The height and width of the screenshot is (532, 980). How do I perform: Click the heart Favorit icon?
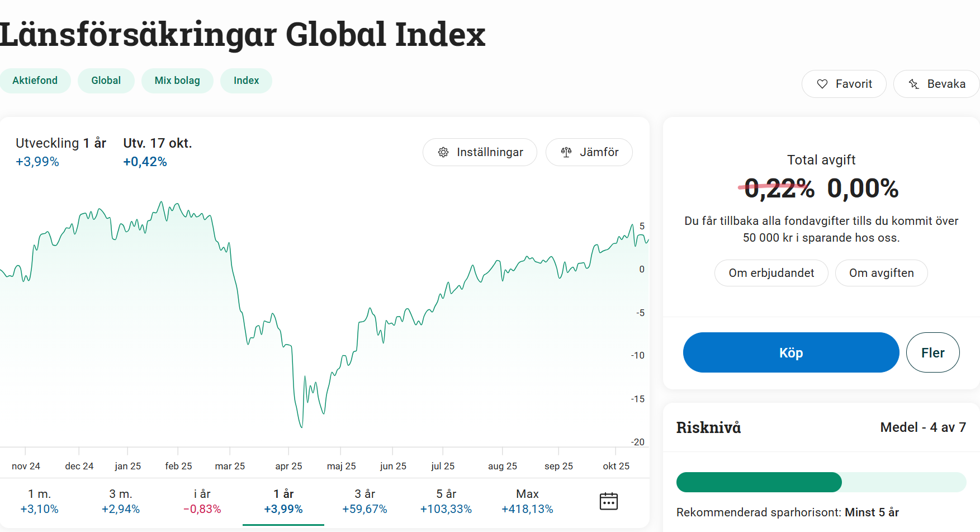(822, 84)
